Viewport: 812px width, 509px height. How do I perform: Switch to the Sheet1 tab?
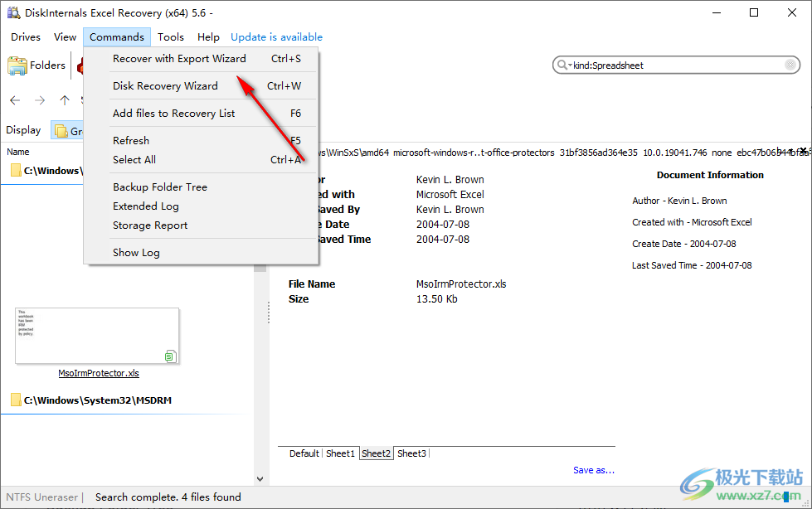coord(340,453)
